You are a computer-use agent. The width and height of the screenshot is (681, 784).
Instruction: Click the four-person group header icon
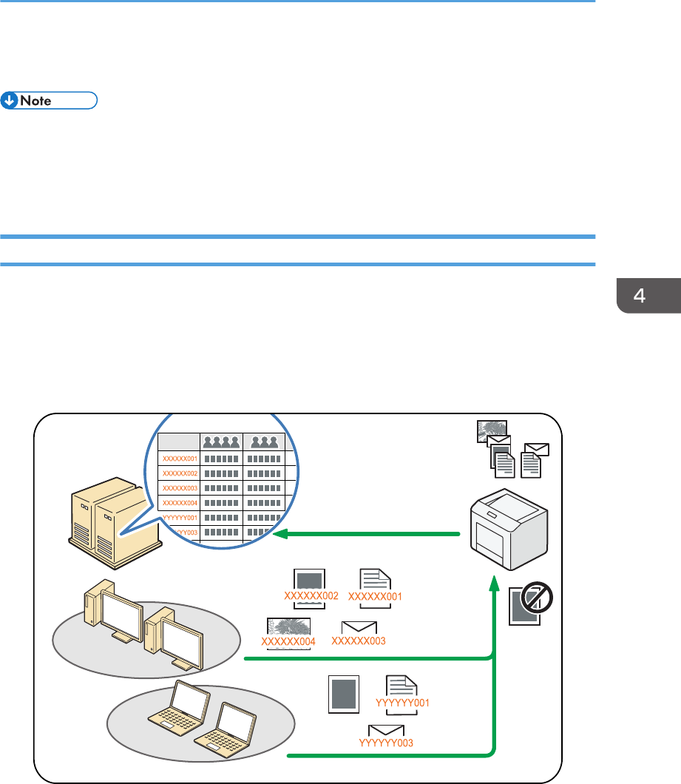coord(221,442)
